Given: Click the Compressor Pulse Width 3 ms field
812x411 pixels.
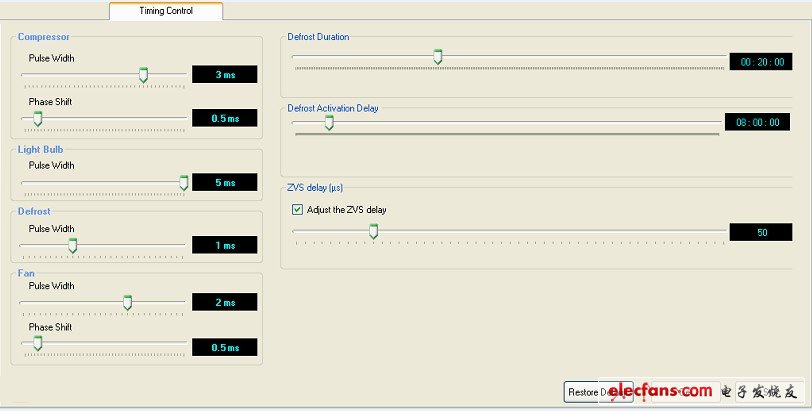Looking at the screenshot, I should pos(224,75).
